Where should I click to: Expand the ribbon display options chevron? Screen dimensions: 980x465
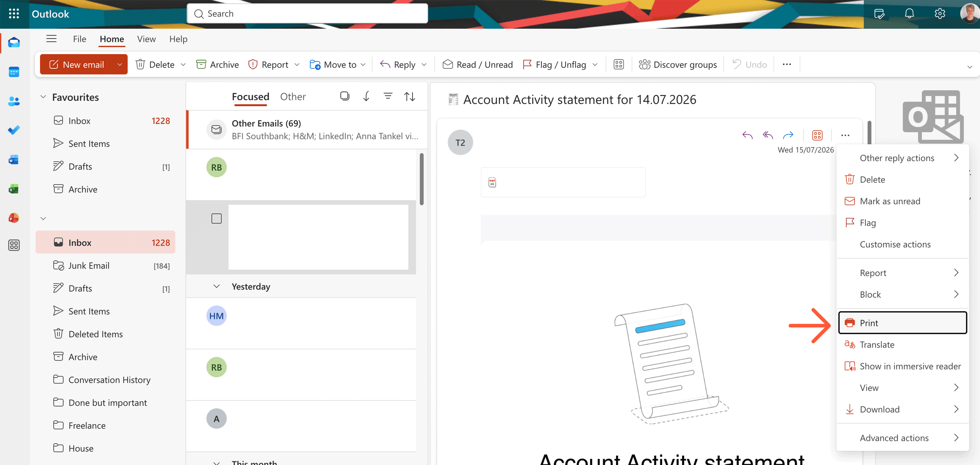tap(970, 67)
